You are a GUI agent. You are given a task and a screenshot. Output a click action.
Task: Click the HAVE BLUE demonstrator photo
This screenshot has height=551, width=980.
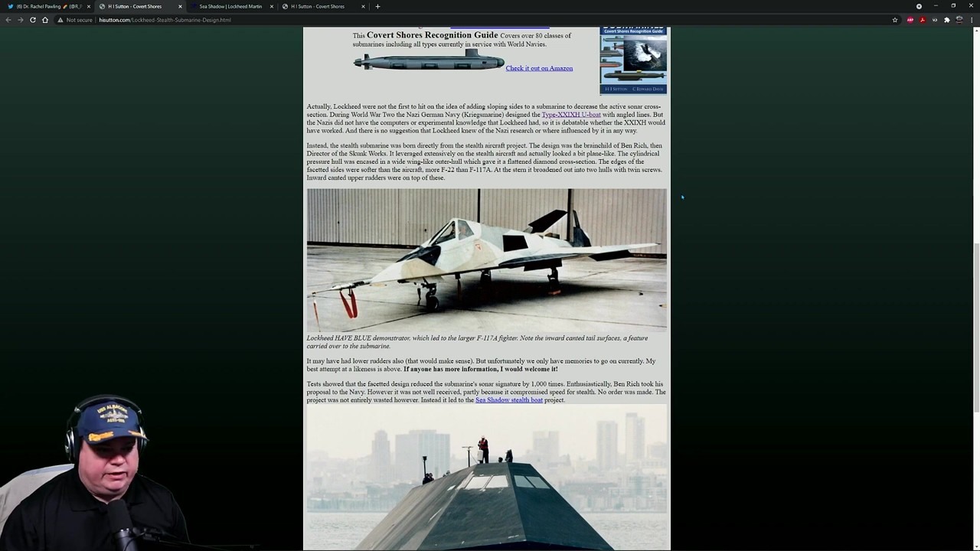pyautogui.click(x=487, y=260)
